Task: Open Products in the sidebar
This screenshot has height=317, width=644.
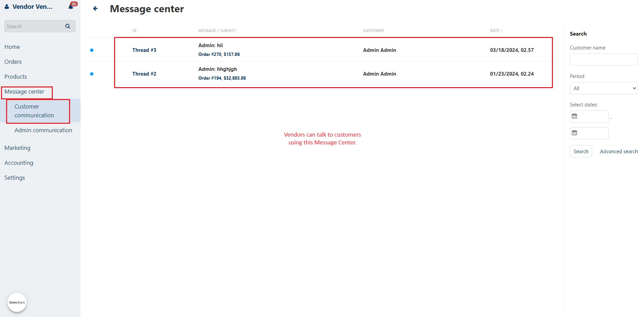Action: 16,77
